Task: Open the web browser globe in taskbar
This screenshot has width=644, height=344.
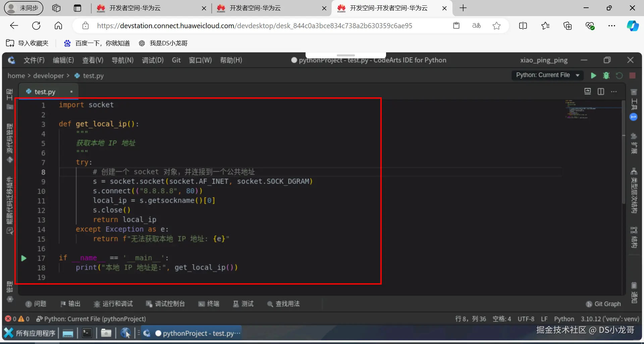Action: [125, 333]
